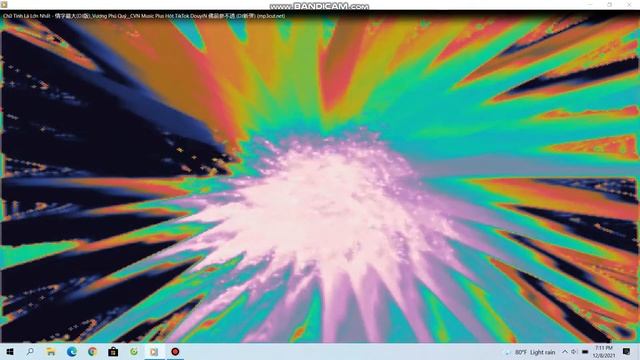The width and height of the screenshot is (640, 360).
Task: Open Microsoft Store from the taskbar
Action: coord(113,351)
